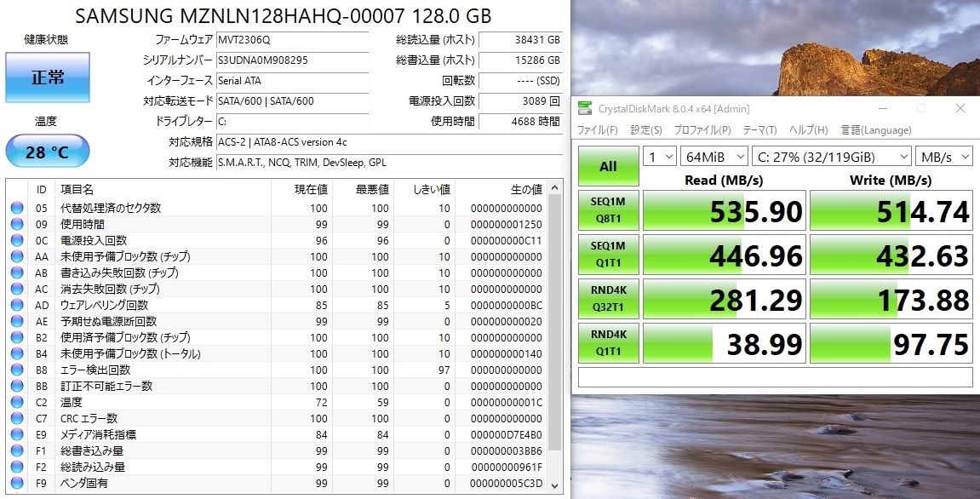Click status circle for ID B8 row

point(17,370)
